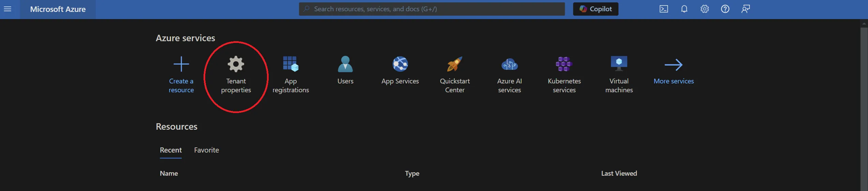Open the Users service icon

pos(345,64)
